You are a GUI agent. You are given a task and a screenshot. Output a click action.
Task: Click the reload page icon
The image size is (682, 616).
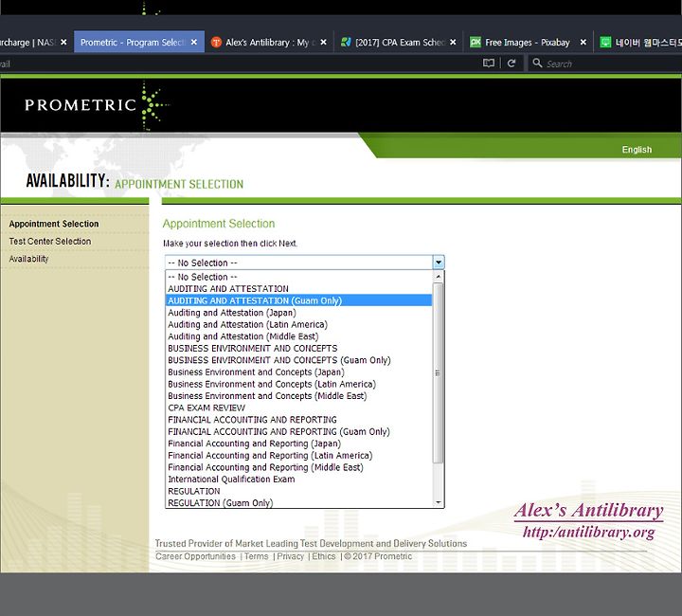click(511, 63)
